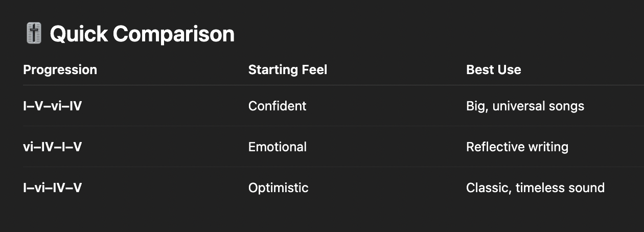Click the word Comparison in the heading

pos(174,34)
